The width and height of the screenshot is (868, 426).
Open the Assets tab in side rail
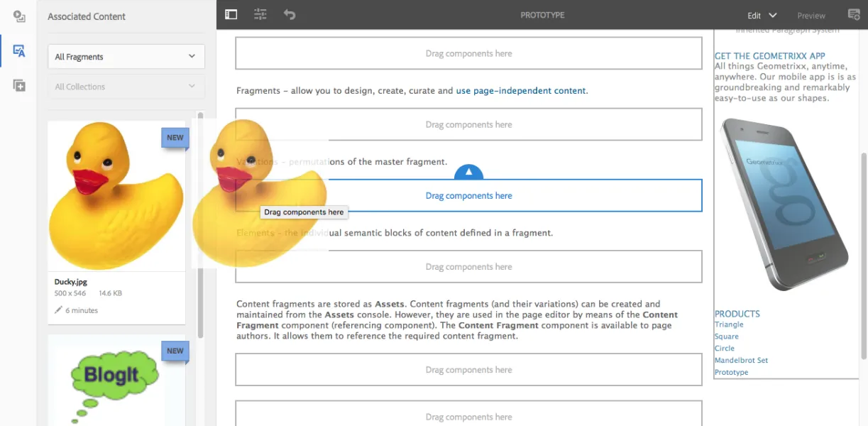19,17
